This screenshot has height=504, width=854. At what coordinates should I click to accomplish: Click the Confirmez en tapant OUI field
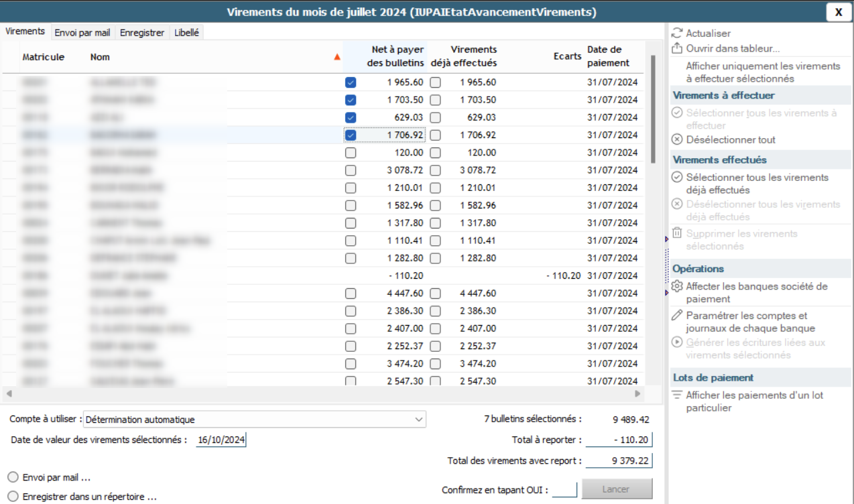564,489
